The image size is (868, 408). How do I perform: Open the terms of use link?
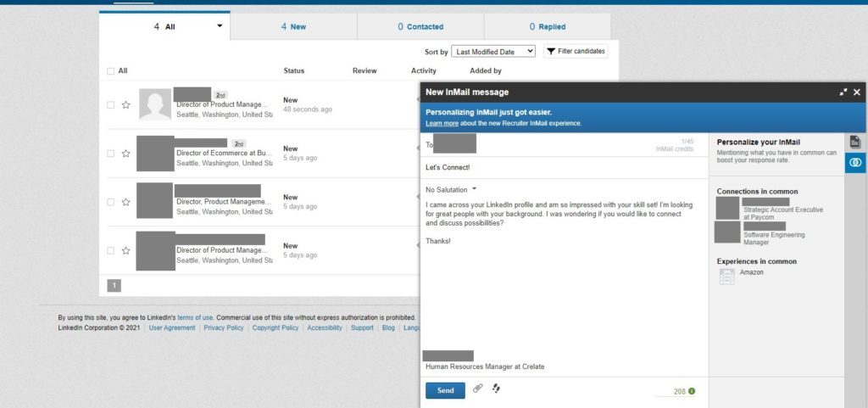(x=195, y=318)
